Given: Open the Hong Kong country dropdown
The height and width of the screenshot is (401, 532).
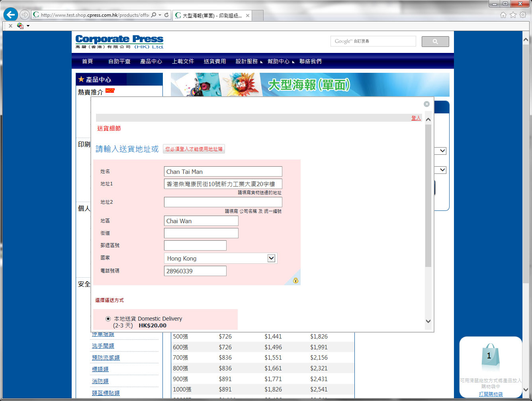Looking at the screenshot, I should (x=271, y=258).
